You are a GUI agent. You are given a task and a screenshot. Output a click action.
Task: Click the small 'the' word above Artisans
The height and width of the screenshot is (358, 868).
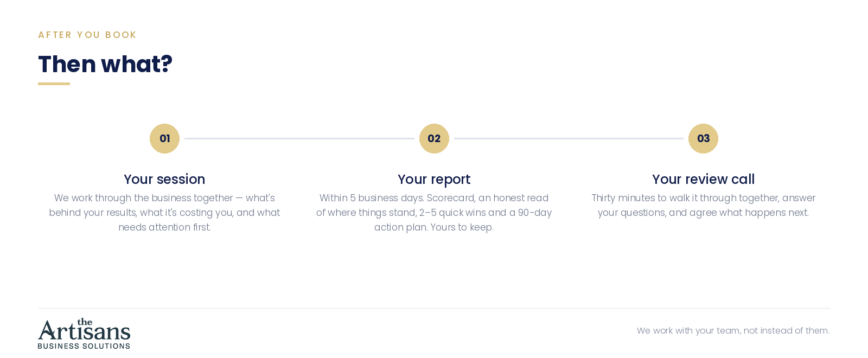pyautogui.click(x=85, y=322)
